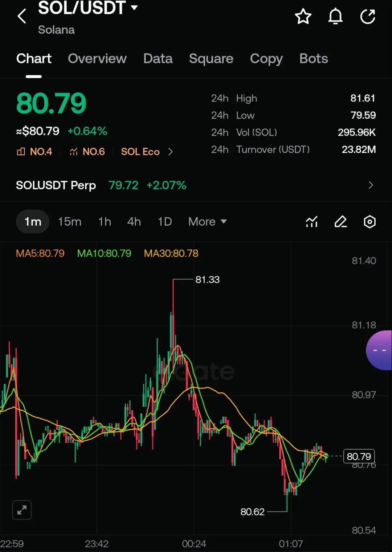Expand the More timeframes dropdown

(208, 222)
